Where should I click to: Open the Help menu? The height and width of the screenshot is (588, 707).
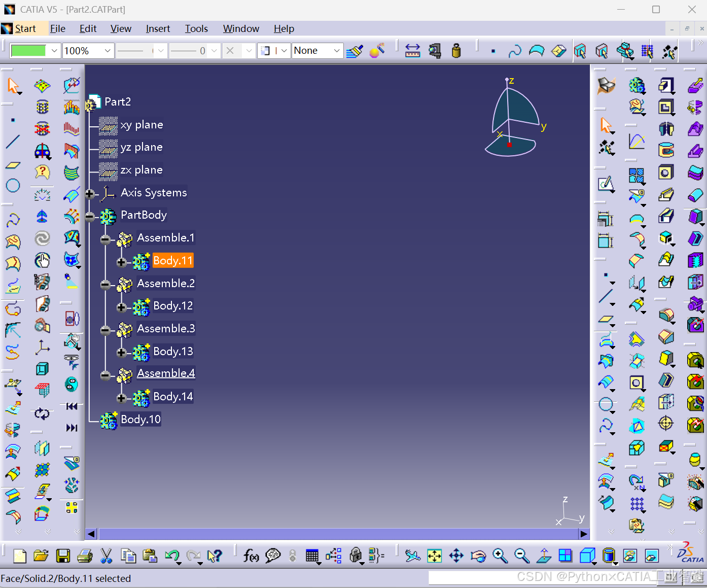(284, 29)
